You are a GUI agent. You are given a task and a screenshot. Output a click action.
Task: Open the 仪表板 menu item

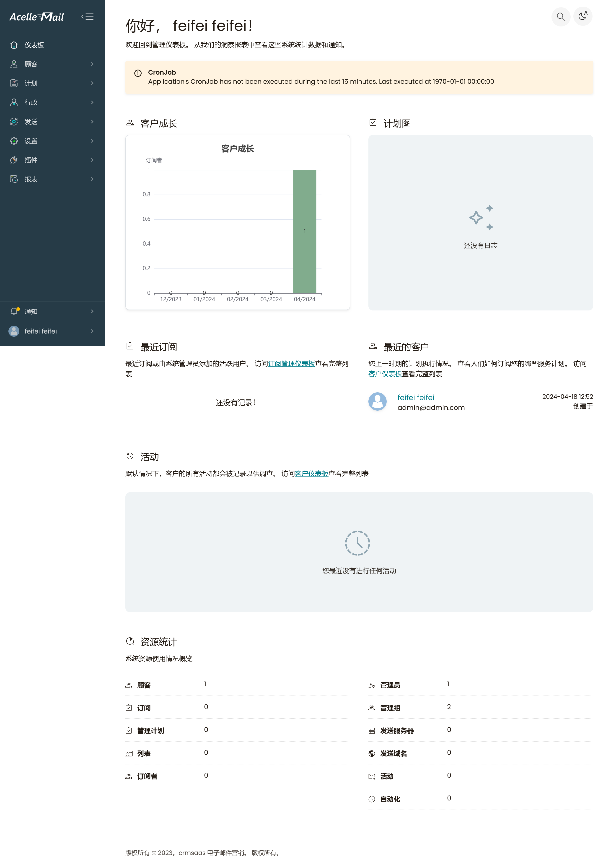[52, 45]
